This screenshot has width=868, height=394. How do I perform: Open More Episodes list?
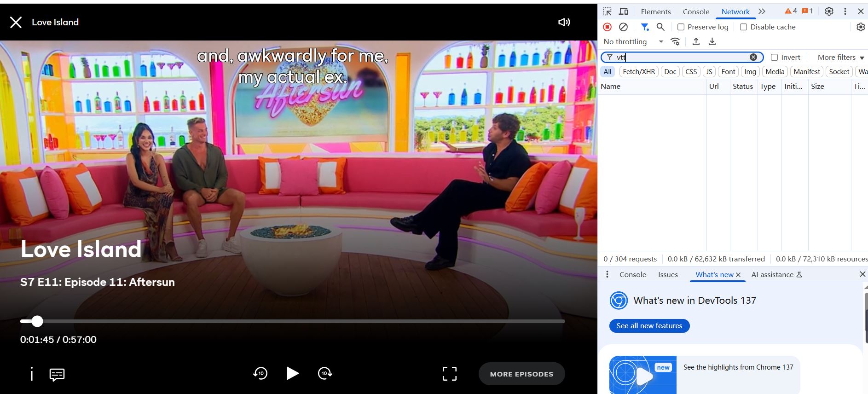522,374
